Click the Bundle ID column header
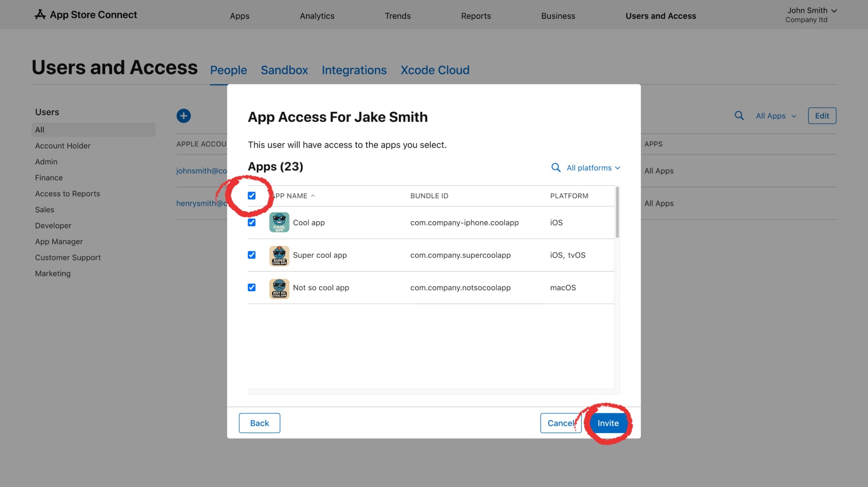 [x=429, y=196]
